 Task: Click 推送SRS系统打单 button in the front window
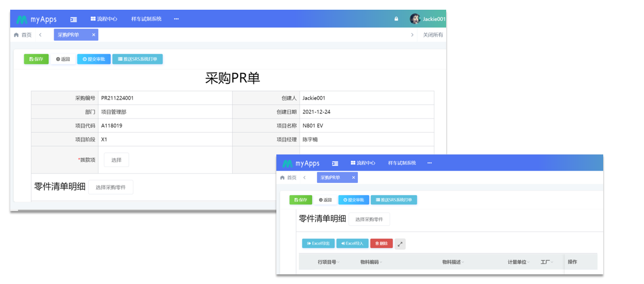[x=394, y=200]
